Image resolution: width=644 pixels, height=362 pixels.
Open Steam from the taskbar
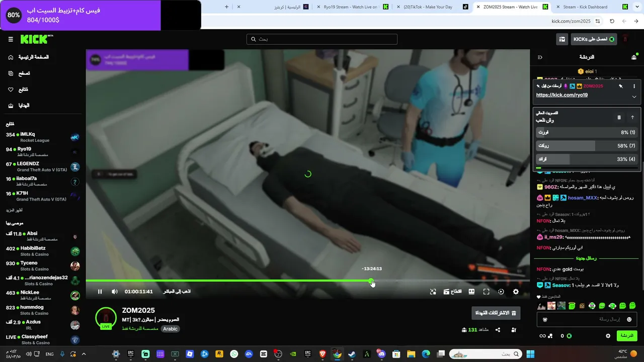[352, 354]
